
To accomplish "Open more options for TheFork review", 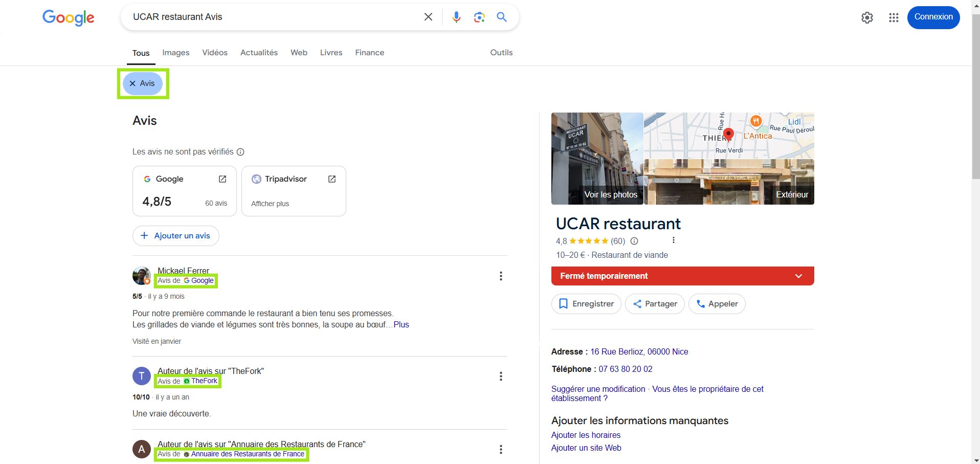I will tap(501, 377).
